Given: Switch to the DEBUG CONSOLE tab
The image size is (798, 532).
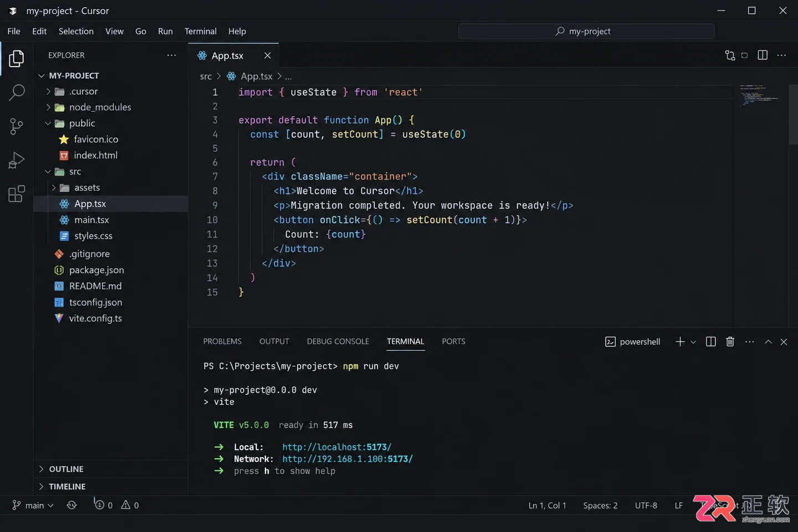Looking at the screenshot, I should (338, 342).
